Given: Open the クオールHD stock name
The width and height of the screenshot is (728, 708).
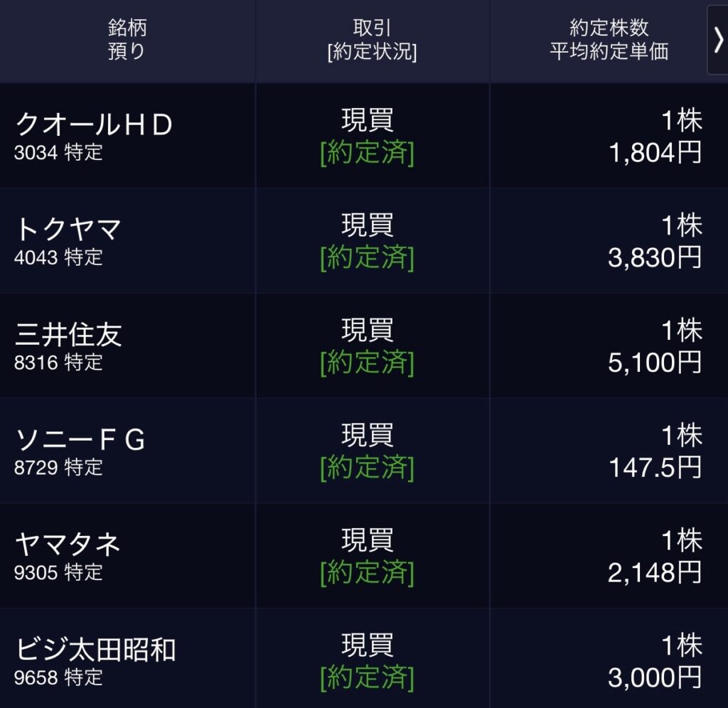Looking at the screenshot, I should pos(94,124).
